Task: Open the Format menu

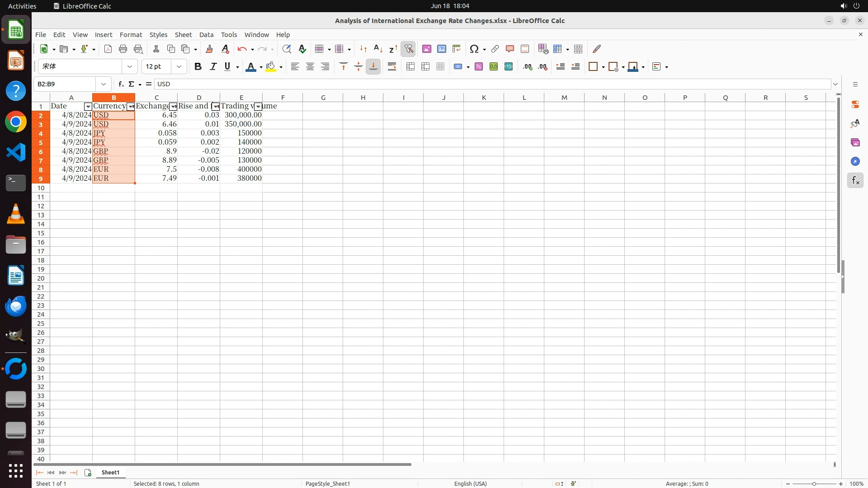Action: pos(131,35)
